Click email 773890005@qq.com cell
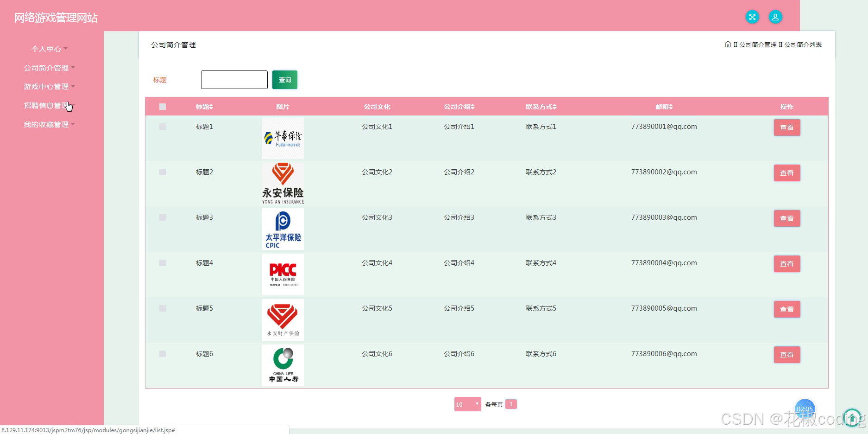 [x=664, y=308]
